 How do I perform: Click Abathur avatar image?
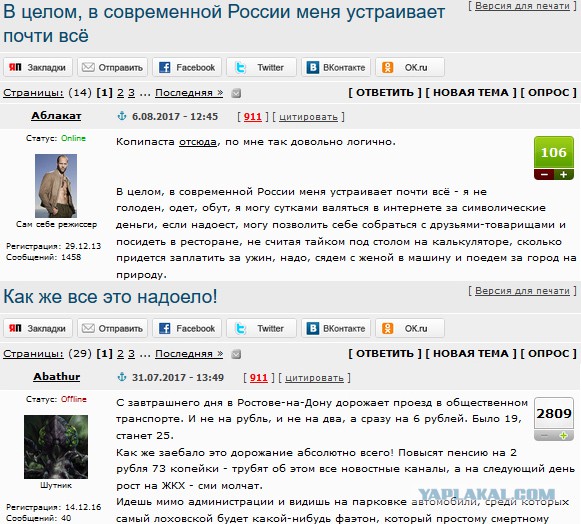pos(56,447)
